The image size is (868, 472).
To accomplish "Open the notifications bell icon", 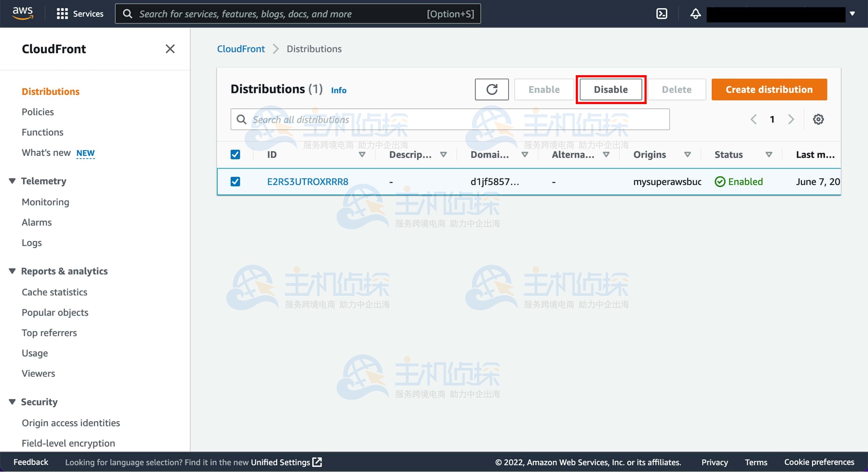I will [x=695, y=14].
